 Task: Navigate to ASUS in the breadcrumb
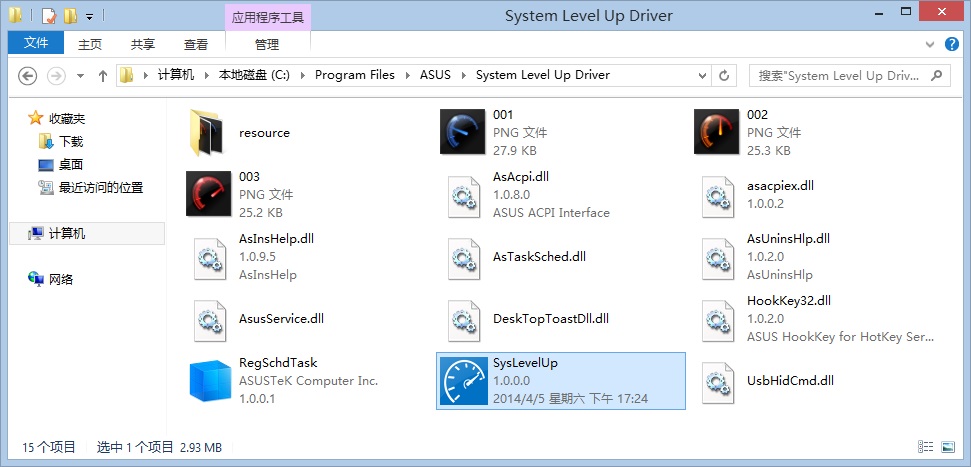click(435, 75)
